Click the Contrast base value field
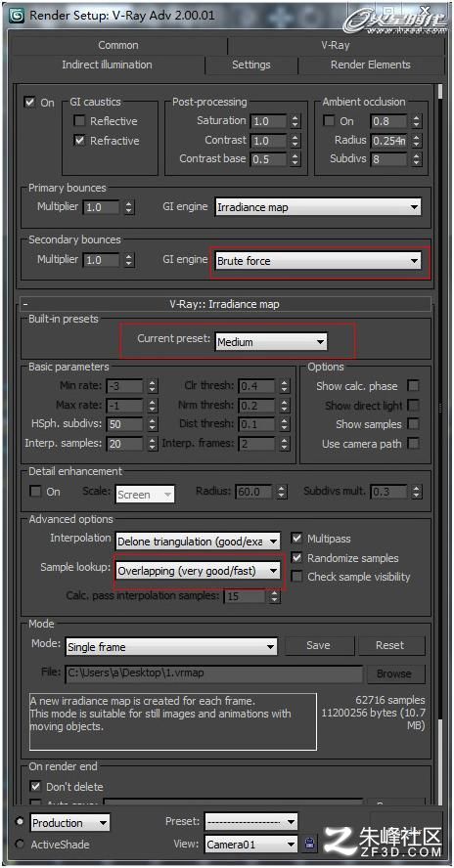This screenshot has width=454, height=868. click(269, 159)
